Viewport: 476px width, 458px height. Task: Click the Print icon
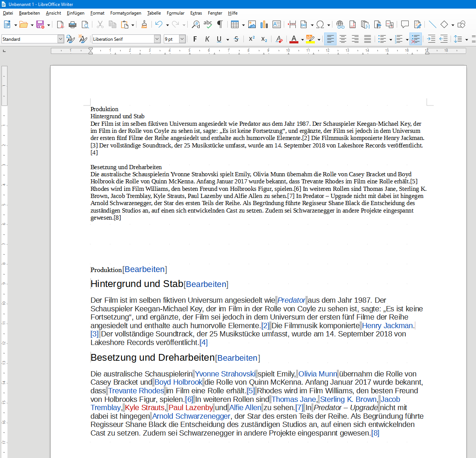73,25
